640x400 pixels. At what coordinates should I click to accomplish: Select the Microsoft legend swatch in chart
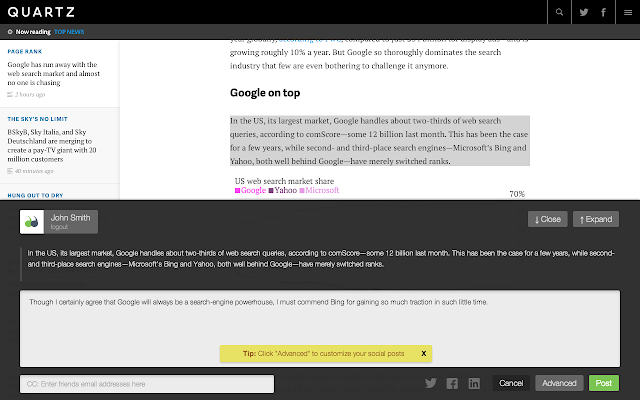302,191
